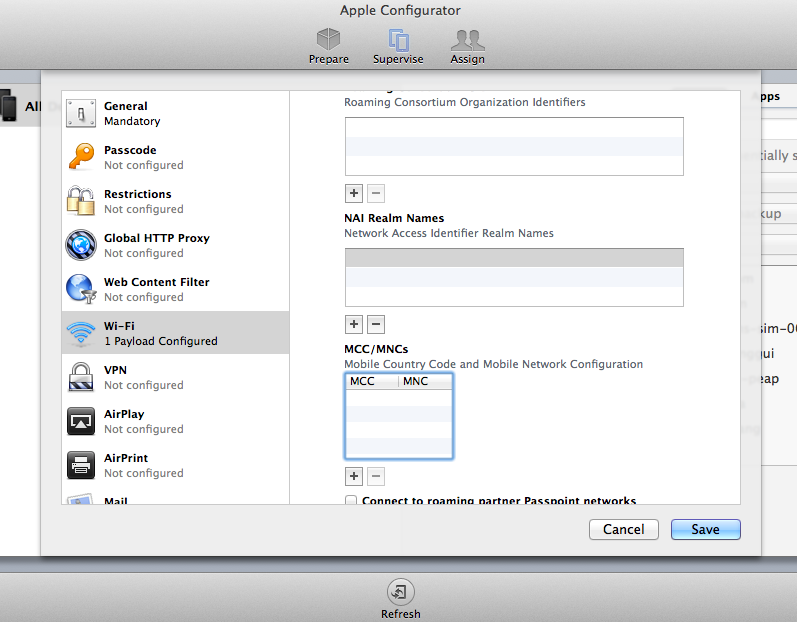
Task: Remove the selected NAI Realm Name
Action: (x=376, y=324)
